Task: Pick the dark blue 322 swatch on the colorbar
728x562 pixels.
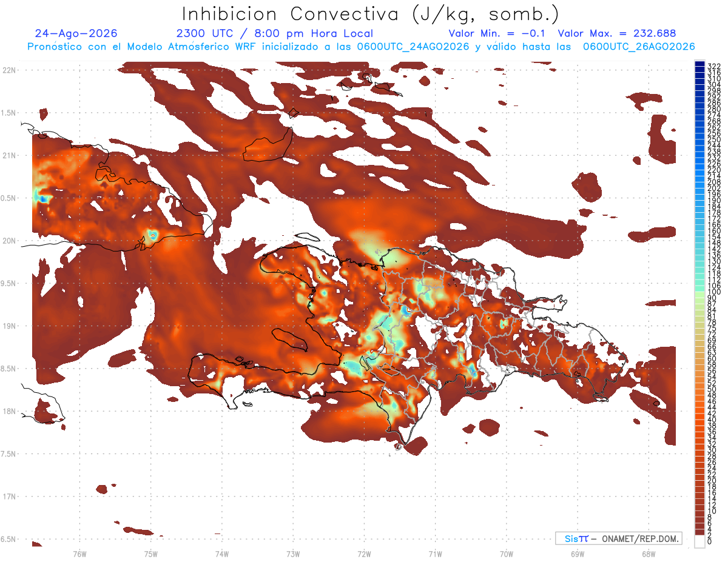Action: coord(699,65)
